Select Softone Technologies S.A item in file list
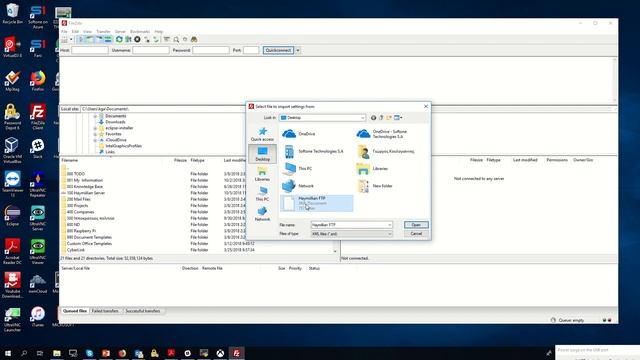640x360 pixels. click(x=313, y=151)
